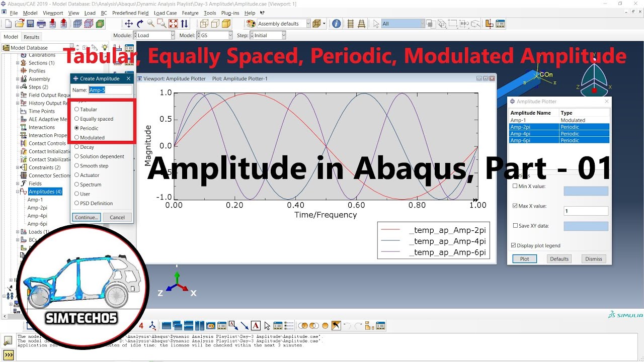Switch to hidden-line render style
This screenshot has height=362, width=644.
(215, 24)
